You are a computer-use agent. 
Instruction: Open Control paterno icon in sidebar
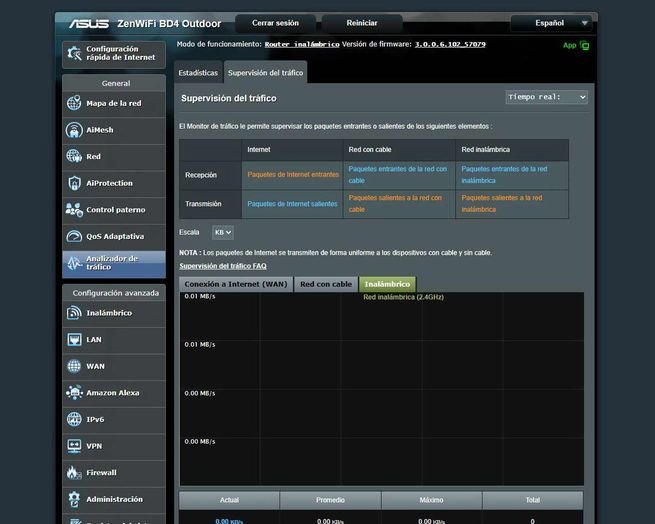(74, 210)
